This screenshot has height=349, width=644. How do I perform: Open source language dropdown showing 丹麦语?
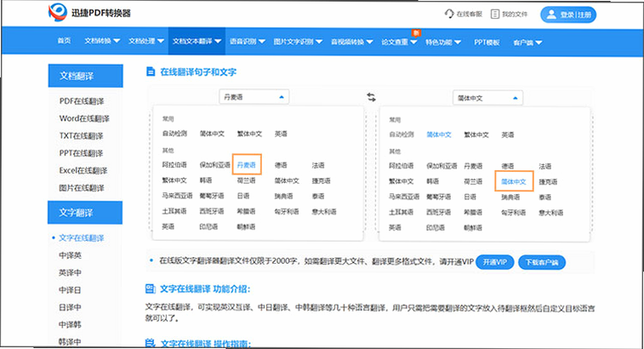pos(254,97)
